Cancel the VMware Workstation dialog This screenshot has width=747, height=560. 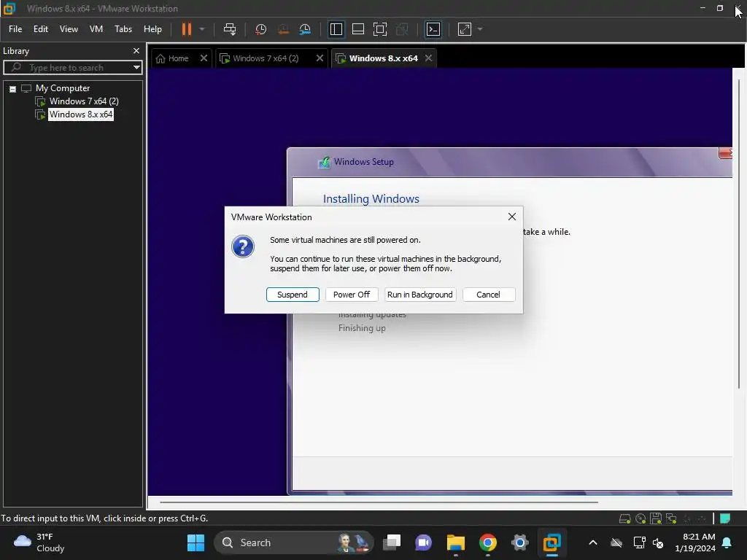point(488,295)
